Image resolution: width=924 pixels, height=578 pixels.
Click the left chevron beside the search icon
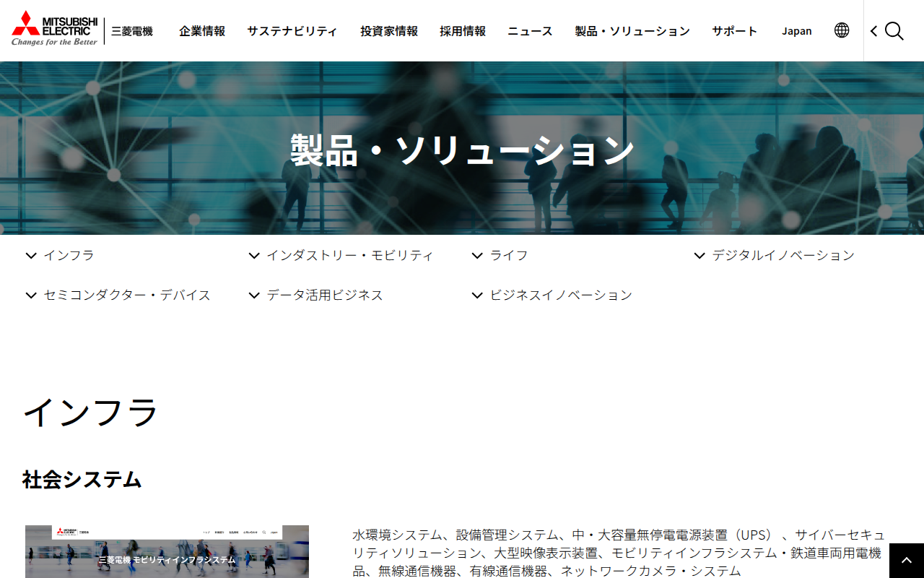click(873, 31)
